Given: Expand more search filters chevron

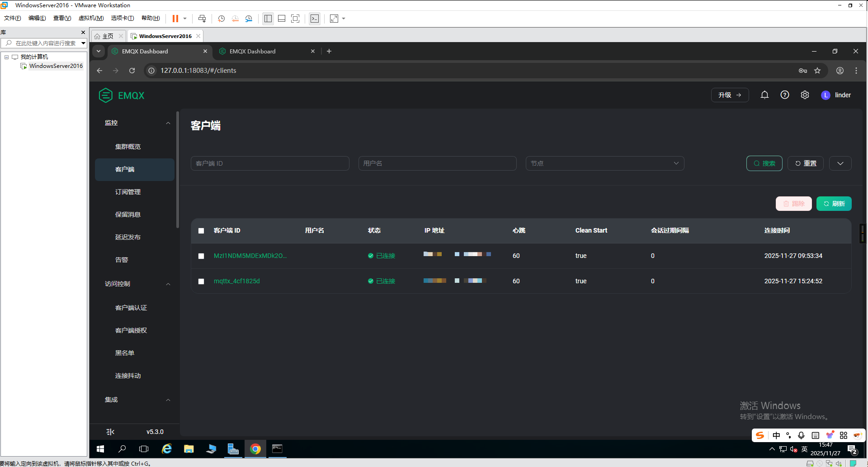Looking at the screenshot, I should click(840, 163).
